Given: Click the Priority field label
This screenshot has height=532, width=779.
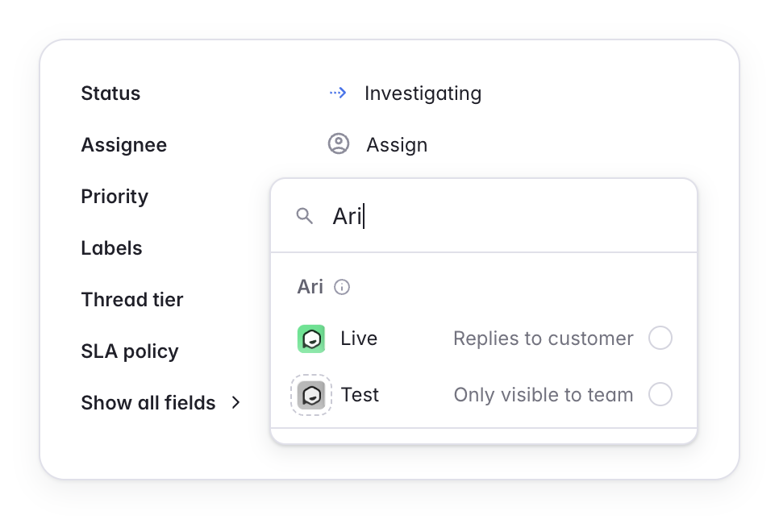Looking at the screenshot, I should click(x=115, y=197).
